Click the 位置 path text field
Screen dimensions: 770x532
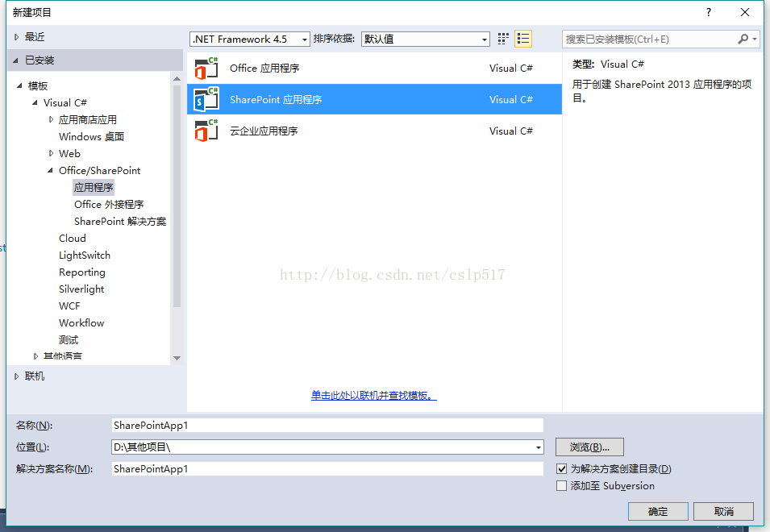click(323, 447)
